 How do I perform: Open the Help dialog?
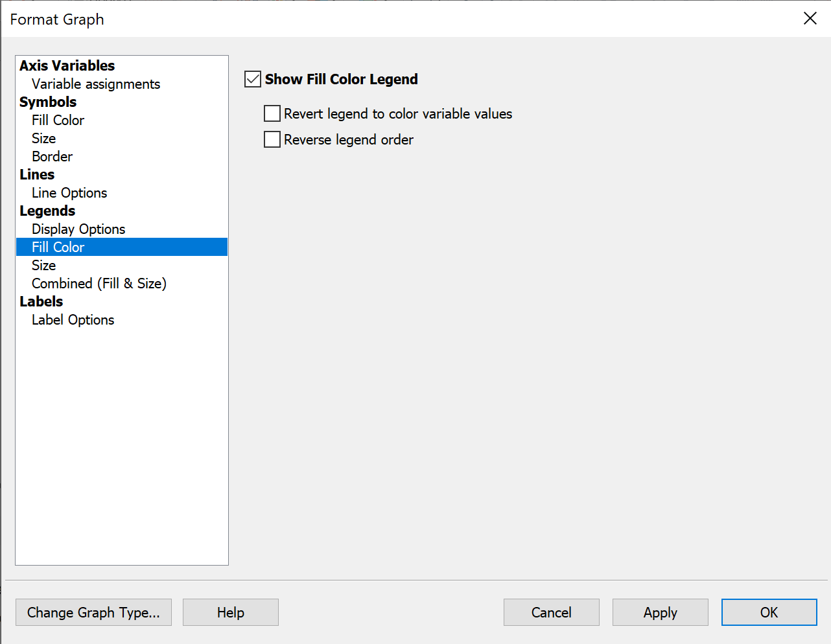230,612
